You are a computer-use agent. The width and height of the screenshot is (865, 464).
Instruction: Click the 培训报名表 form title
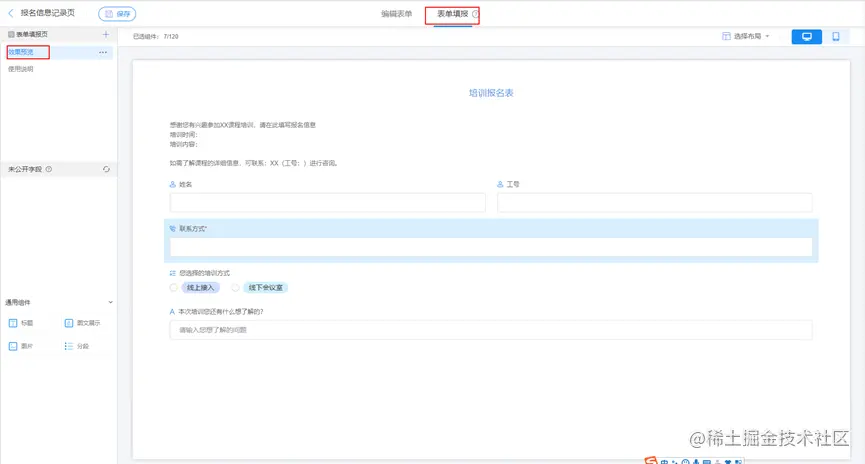[491, 93]
